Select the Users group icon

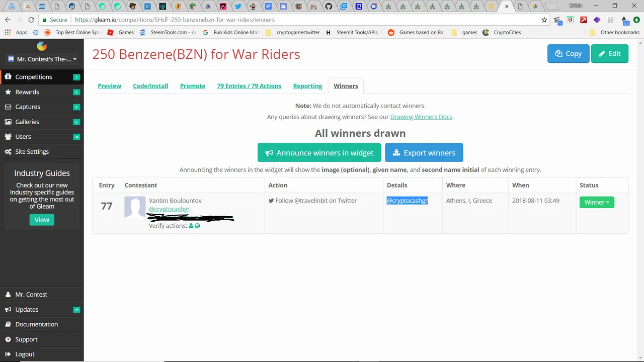(x=8, y=137)
